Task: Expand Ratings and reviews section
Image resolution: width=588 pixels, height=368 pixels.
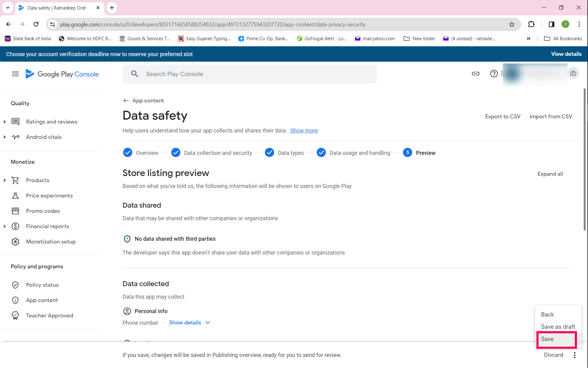Action: [5, 122]
